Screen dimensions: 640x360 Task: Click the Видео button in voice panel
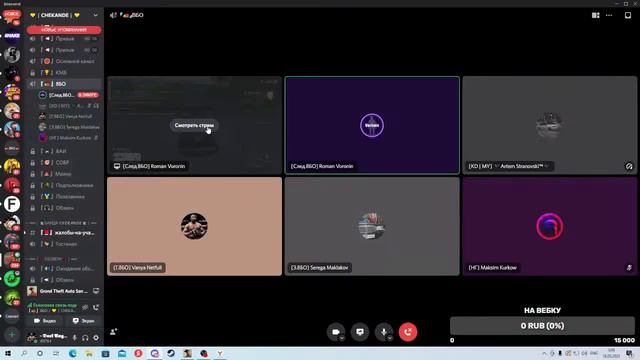point(45,321)
